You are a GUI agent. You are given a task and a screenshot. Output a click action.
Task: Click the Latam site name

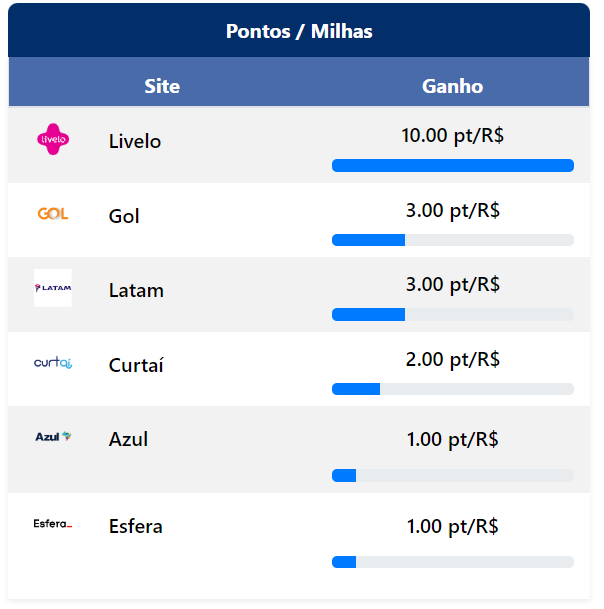[136, 291]
